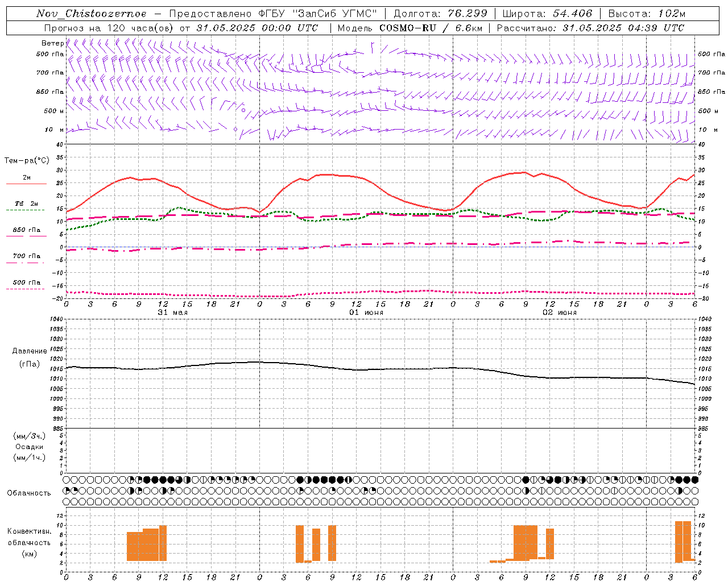Click the 'Прогноз на 120 часа(ов)' text
This screenshot has height=582, width=728.
pos(108,28)
